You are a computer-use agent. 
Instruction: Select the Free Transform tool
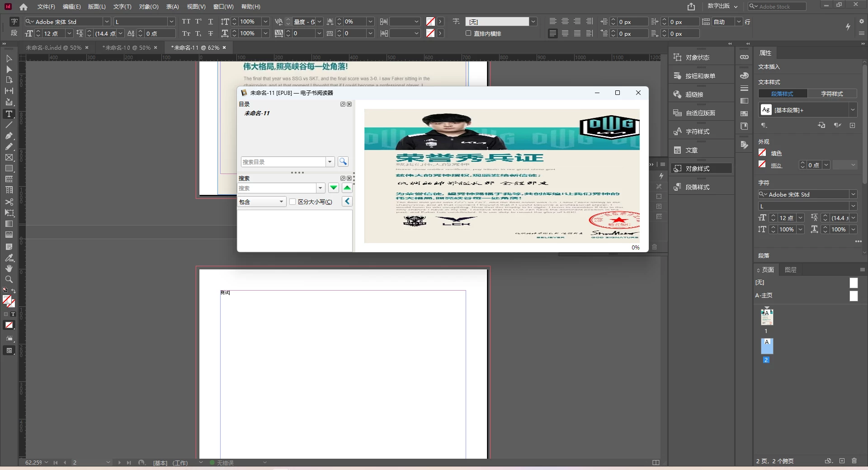coord(9,213)
